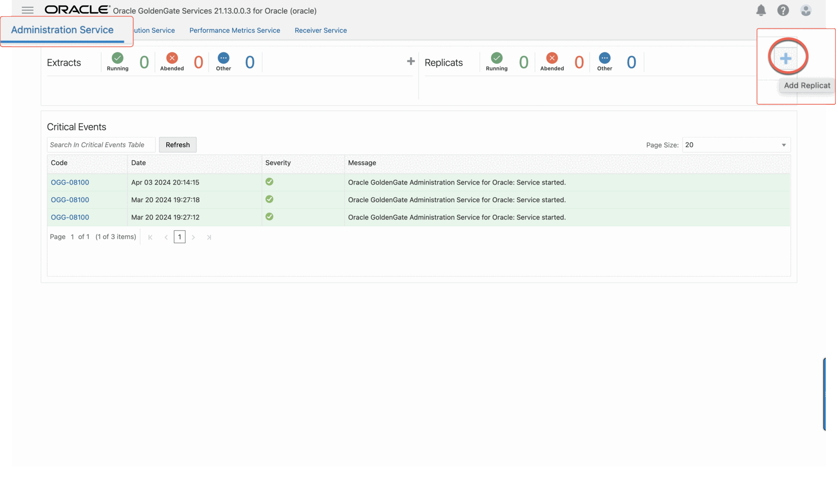Image resolution: width=838 pixels, height=504 pixels.
Task: Switch to Receiver Service tab
Action: (320, 31)
